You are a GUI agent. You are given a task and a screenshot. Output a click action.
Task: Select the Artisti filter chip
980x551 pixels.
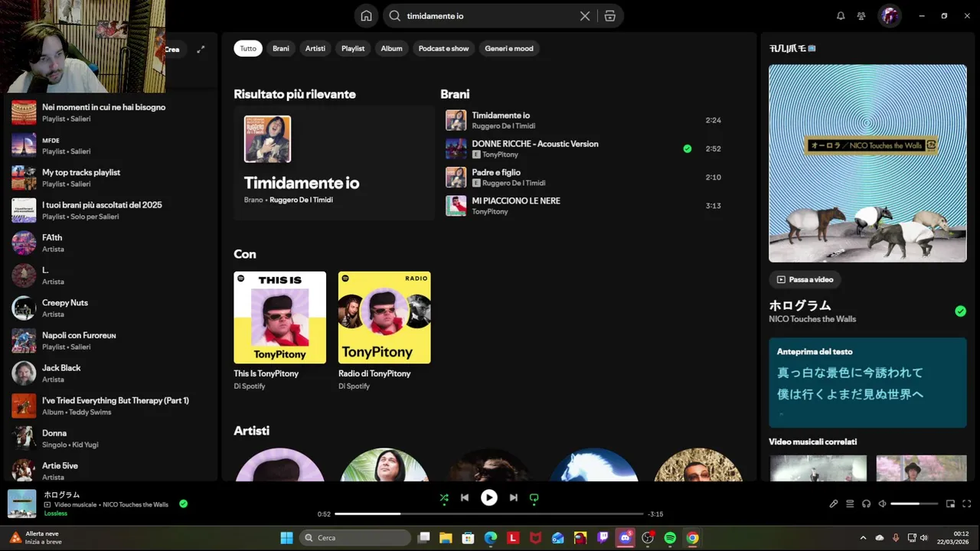(315, 48)
